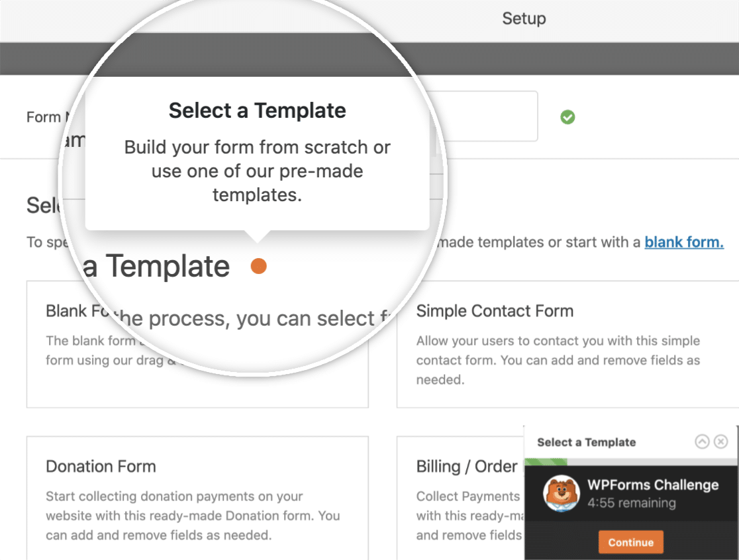Select the Blank Form template card
This screenshot has height=560, width=739.
click(197, 344)
